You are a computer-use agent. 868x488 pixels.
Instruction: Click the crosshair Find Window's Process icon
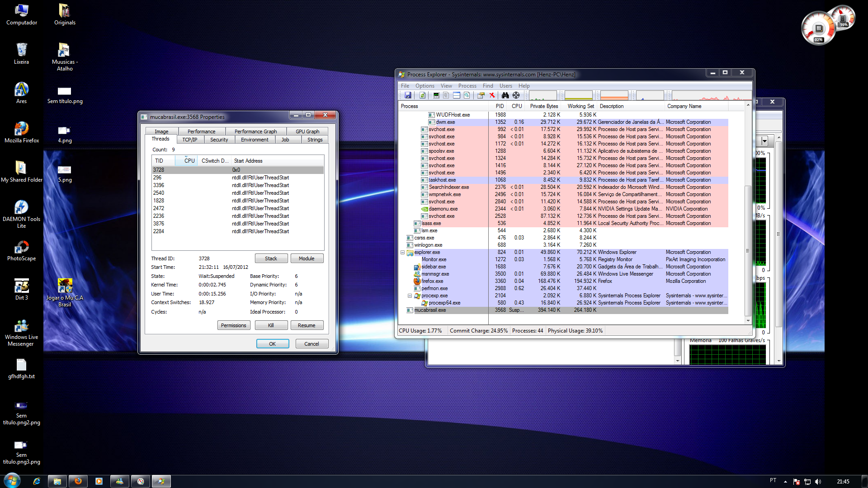516,95
